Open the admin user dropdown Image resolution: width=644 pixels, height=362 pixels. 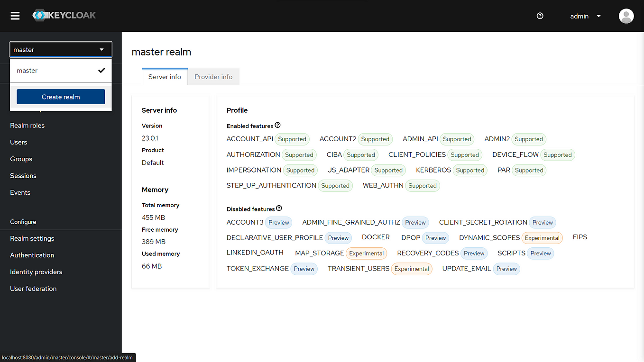pyautogui.click(x=586, y=16)
